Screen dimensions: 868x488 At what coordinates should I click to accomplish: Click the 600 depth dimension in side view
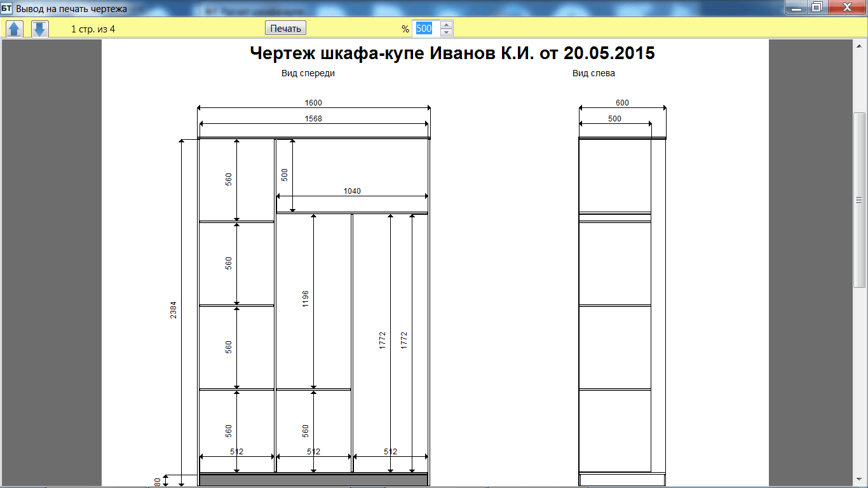(x=622, y=103)
